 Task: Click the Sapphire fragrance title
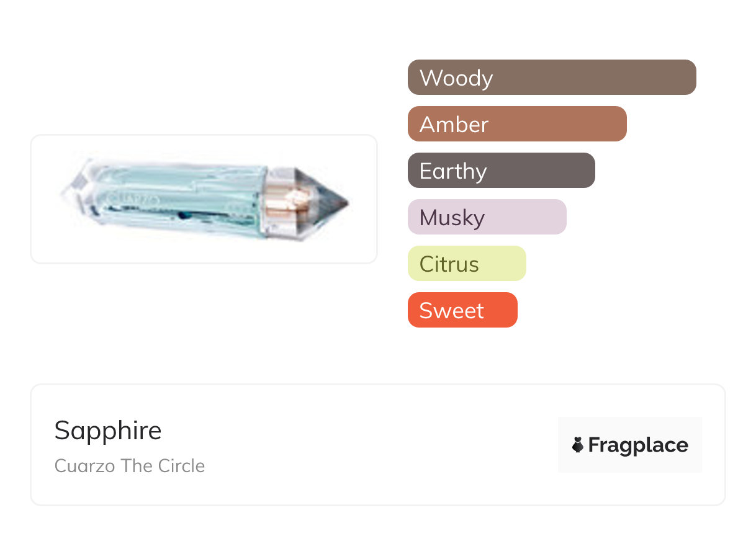click(108, 431)
